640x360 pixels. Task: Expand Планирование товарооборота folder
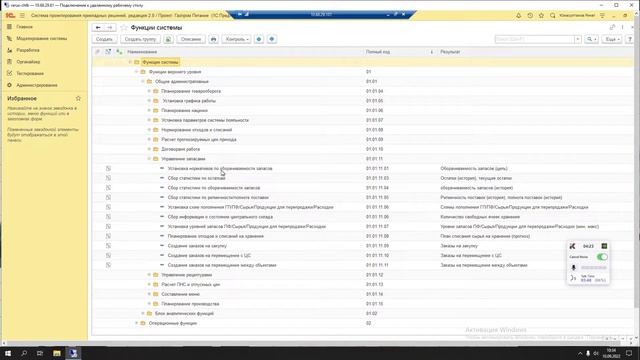(149, 91)
